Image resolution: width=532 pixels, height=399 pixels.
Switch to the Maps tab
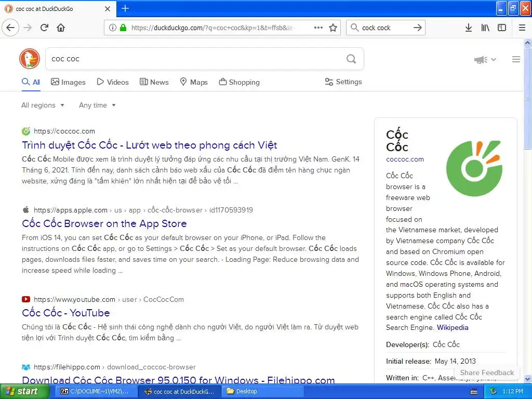[194, 82]
